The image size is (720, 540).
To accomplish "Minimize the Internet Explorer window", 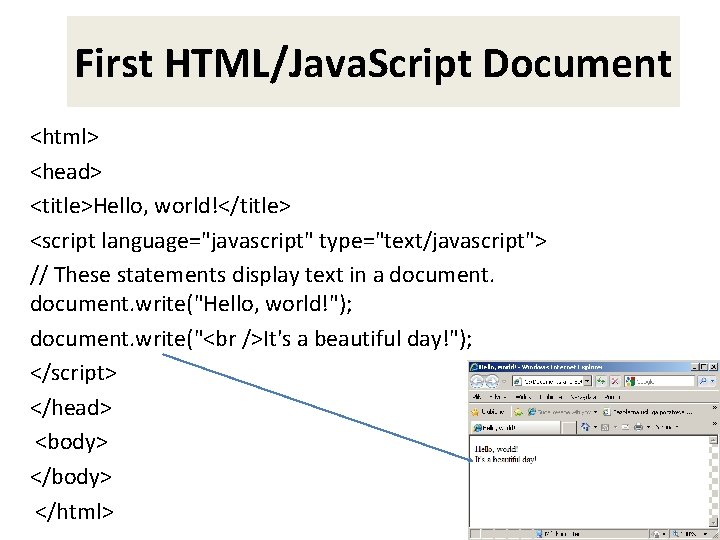I will point(695,367).
